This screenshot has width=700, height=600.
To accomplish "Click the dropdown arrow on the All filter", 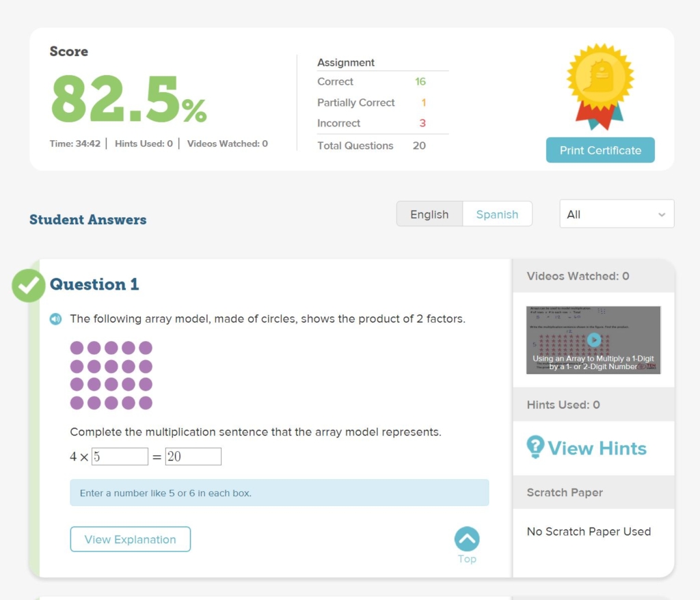I will [661, 213].
